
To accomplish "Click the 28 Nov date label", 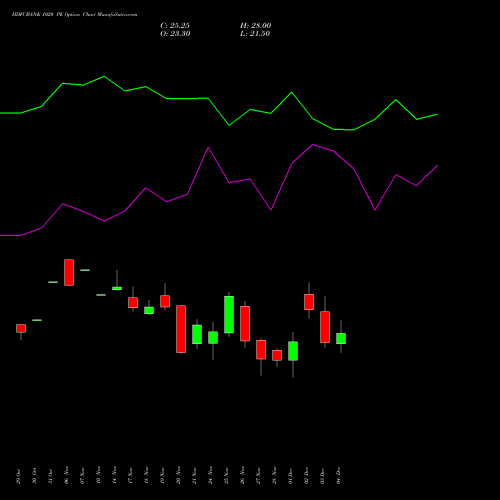I will [274, 475].
